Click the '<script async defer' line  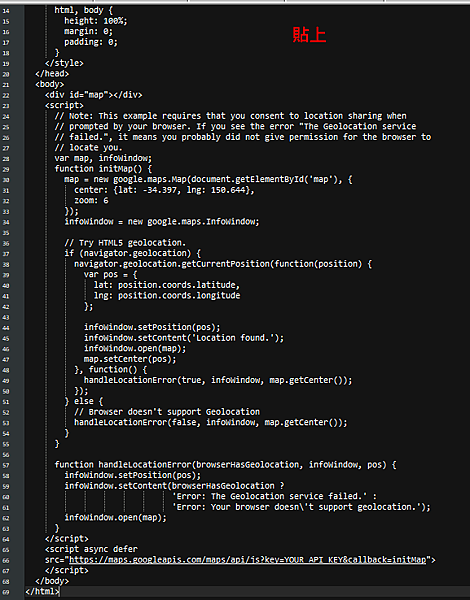(91, 549)
